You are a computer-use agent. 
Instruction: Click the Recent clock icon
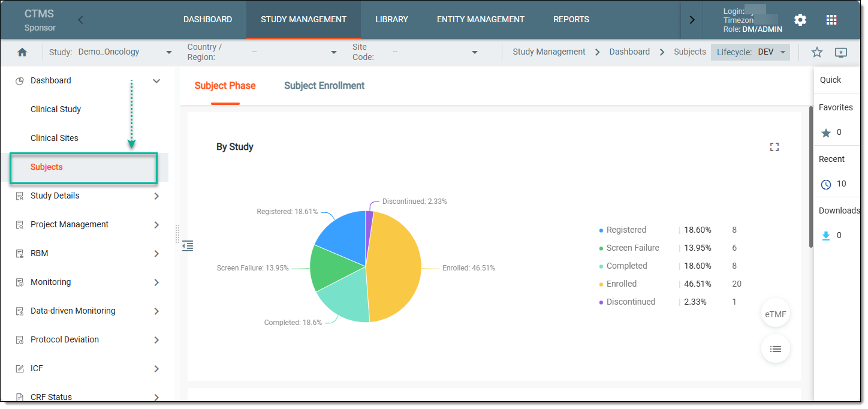[826, 185]
